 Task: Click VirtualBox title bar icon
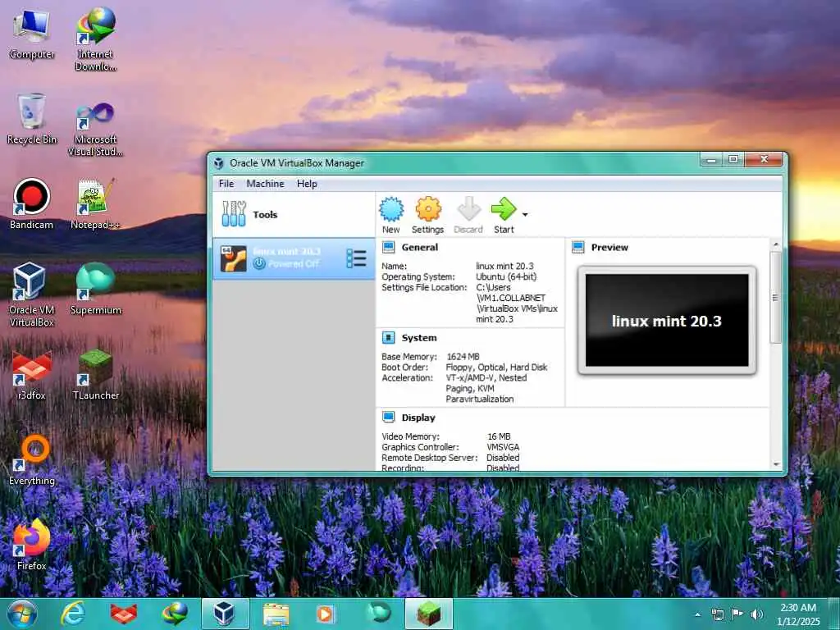point(218,163)
